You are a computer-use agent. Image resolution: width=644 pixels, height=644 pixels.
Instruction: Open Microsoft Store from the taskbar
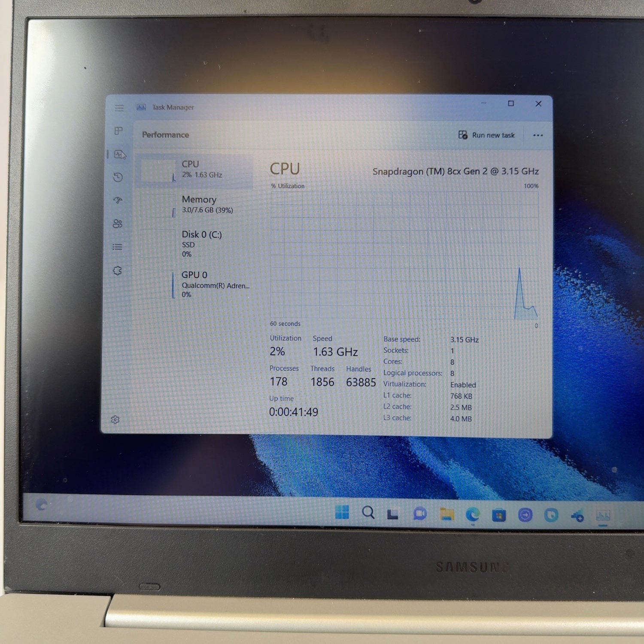499,515
